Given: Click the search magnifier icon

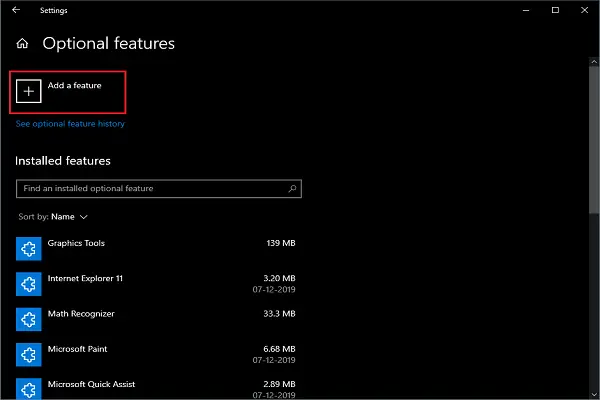Looking at the screenshot, I should [292, 188].
